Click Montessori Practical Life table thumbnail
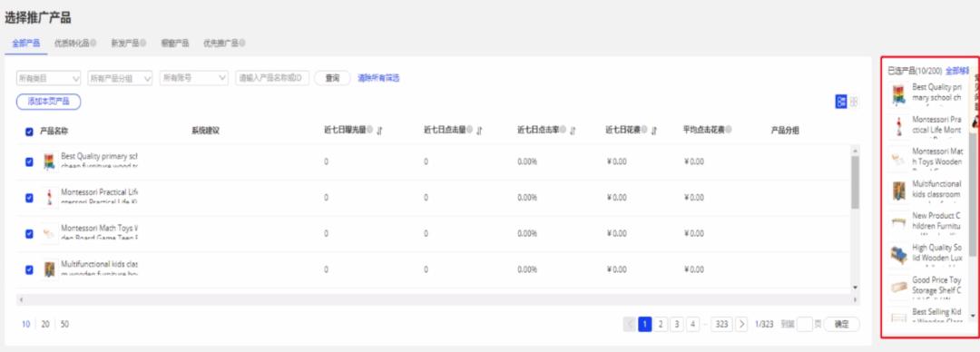This screenshot has width=980, height=352. [49, 198]
